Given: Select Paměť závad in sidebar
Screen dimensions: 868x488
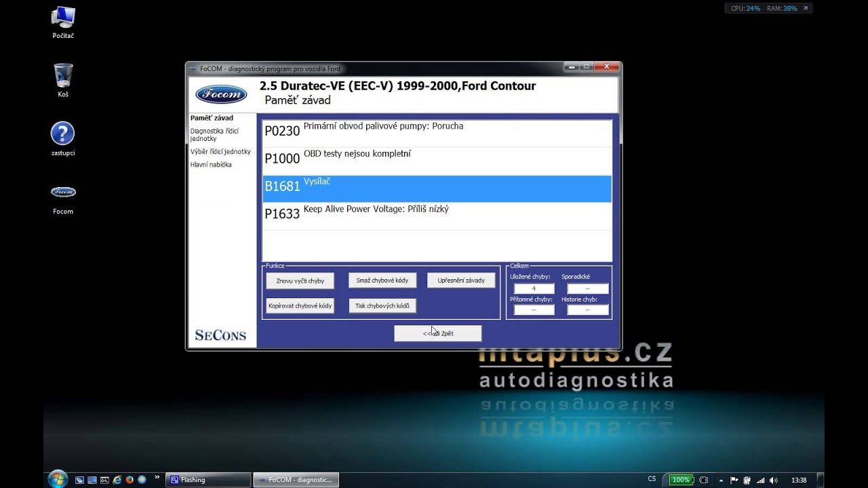Looking at the screenshot, I should [212, 118].
